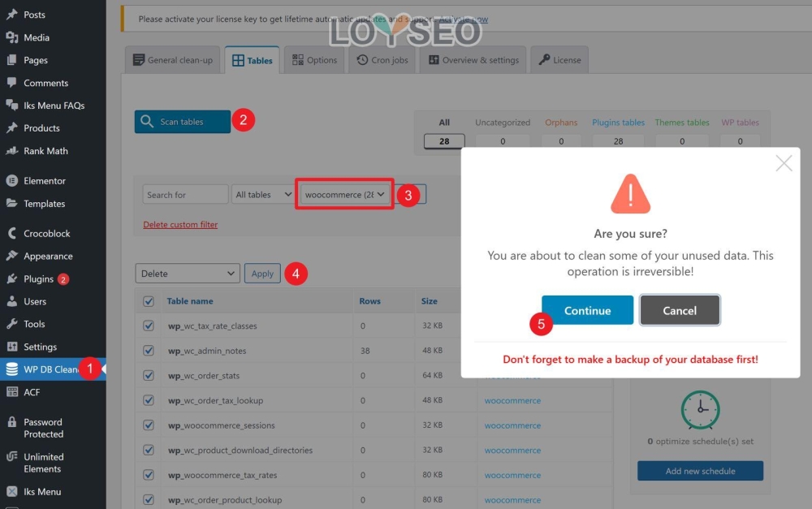
Task: Open Tools via its wrench icon
Action: [x=12, y=324]
